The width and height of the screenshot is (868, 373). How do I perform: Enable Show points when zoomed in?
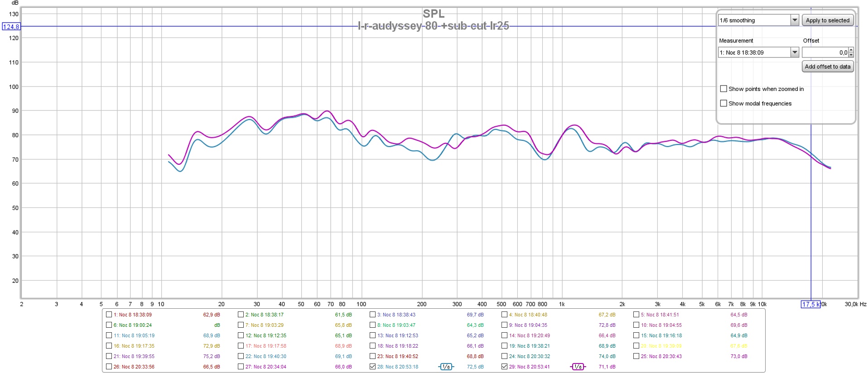tap(723, 89)
